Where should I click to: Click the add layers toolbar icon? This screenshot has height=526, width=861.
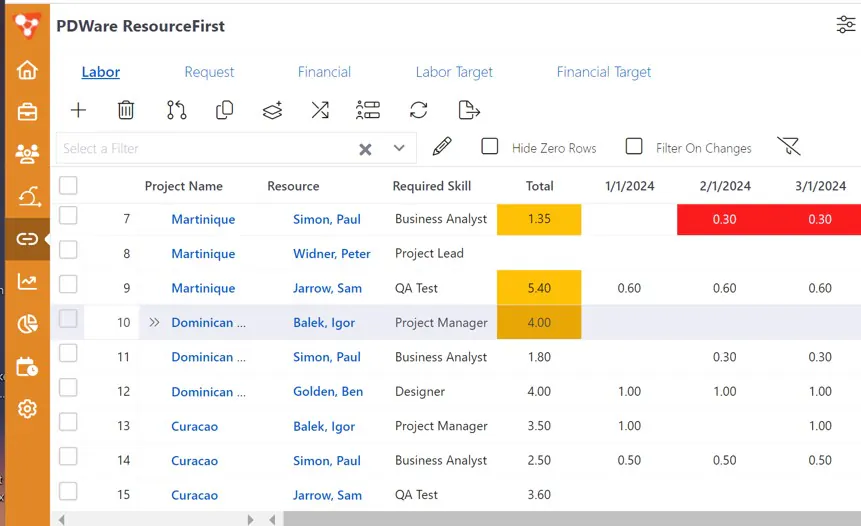(x=272, y=110)
